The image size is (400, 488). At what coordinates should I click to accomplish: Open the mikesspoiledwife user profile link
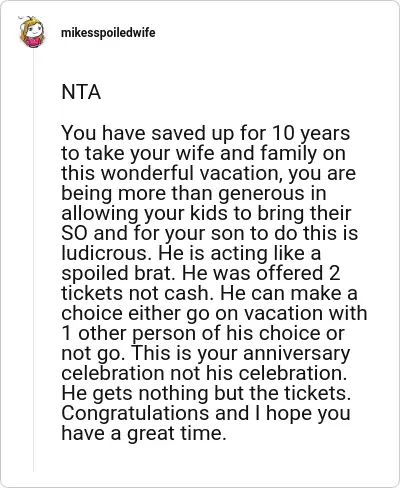[108, 33]
